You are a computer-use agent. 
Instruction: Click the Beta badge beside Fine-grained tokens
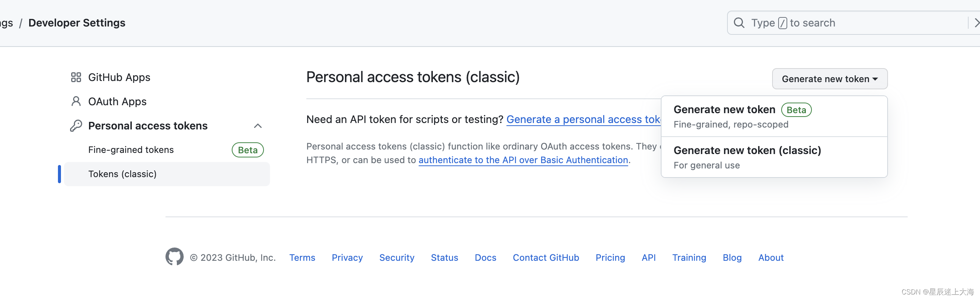[x=248, y=150]
